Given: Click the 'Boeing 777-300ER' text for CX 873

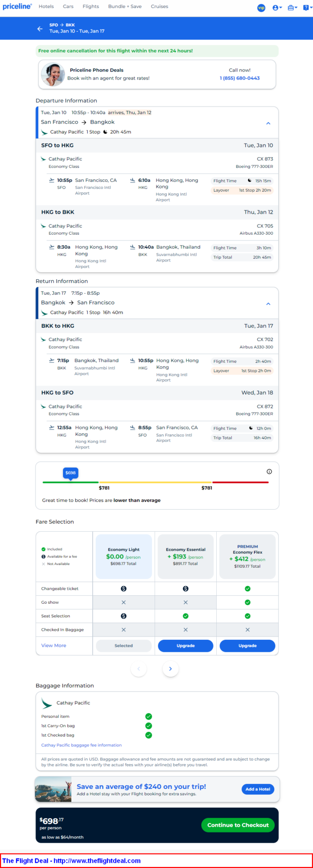Looking at the screenshot, I should pos(255,166).
